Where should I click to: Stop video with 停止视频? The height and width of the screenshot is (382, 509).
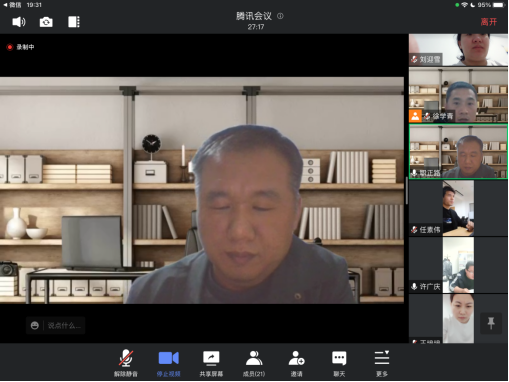pyautogui.click(x=169, y=363)
